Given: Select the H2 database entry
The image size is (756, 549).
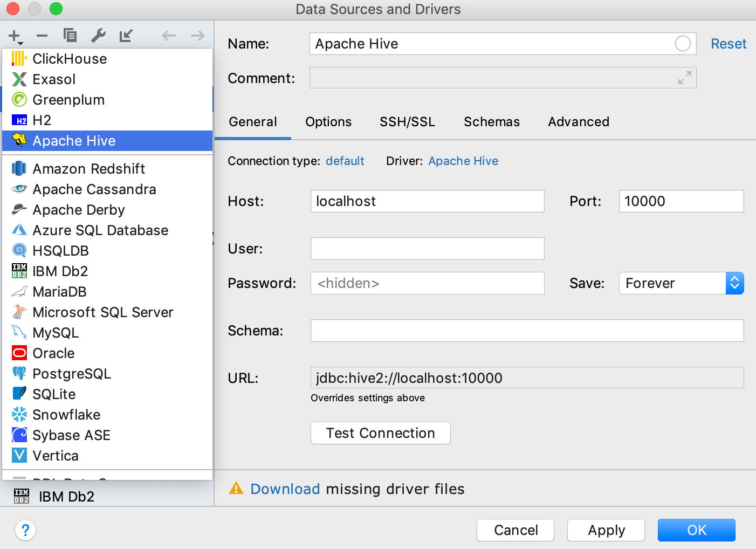Looking at the screenshot, I should 108,120.
